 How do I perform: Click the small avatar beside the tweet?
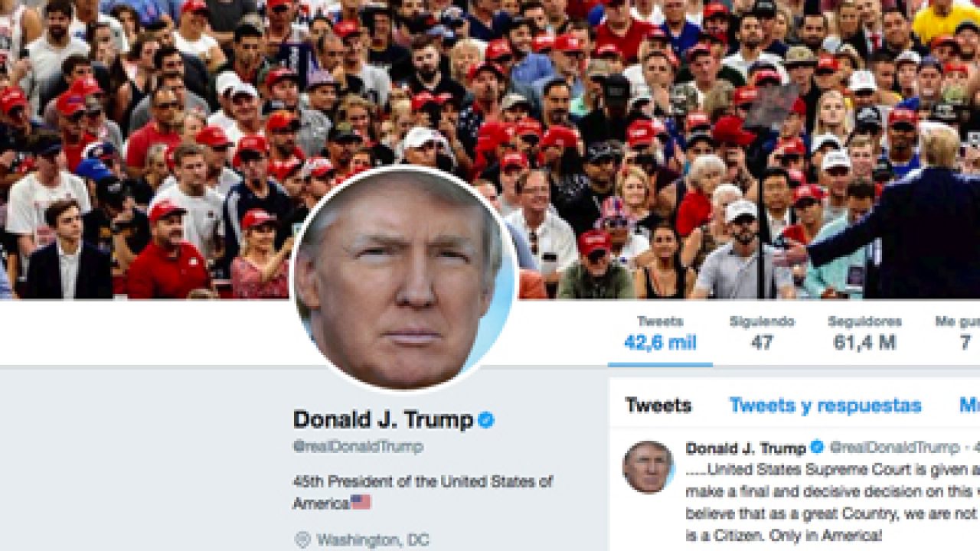[x=648, y=467]
